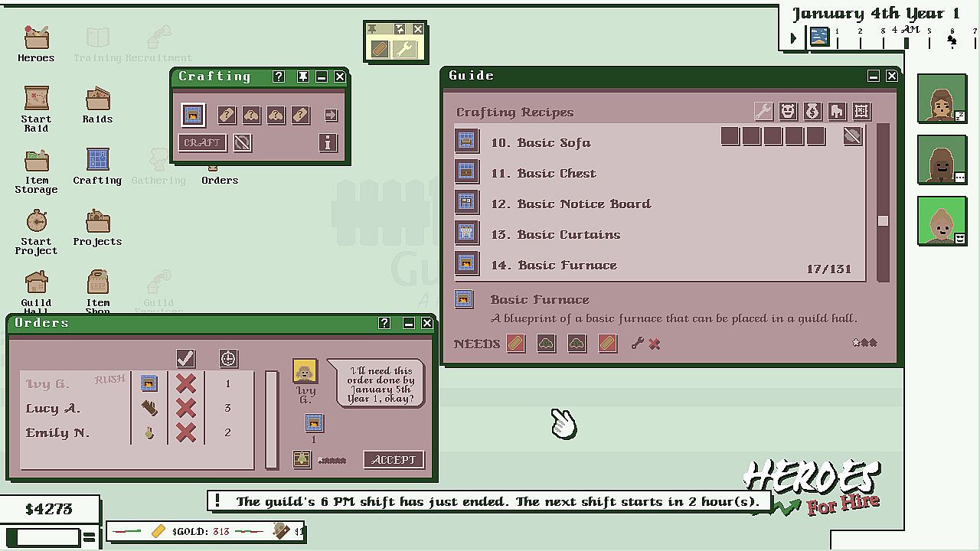The width and height of the screenshot is (980, 551).
Task: Select recipe 14. Basic Furnace
Action: tap(554, 266)
